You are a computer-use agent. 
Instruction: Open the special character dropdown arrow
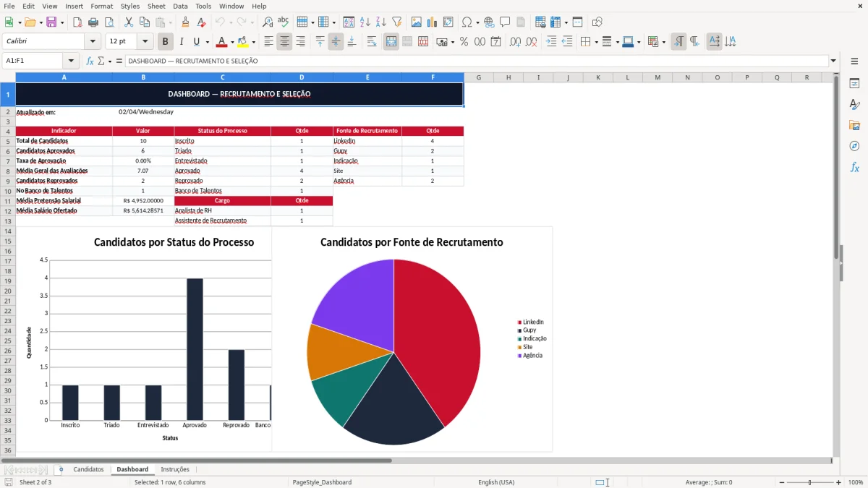point(477,22)
